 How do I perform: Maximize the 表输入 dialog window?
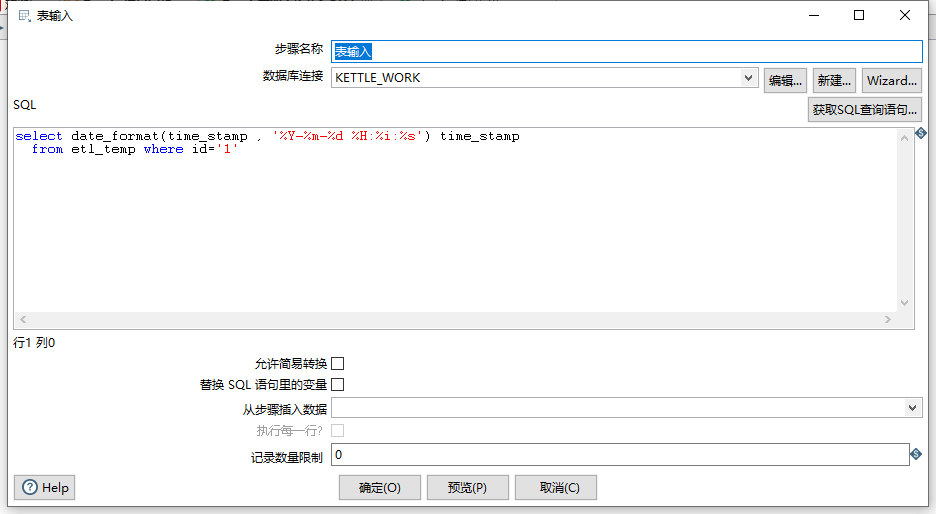click(x=859, y=15)
